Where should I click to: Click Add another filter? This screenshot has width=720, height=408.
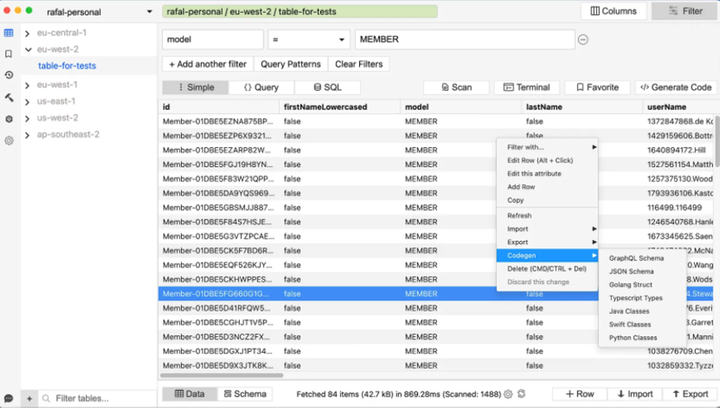(x=208, y=64)
